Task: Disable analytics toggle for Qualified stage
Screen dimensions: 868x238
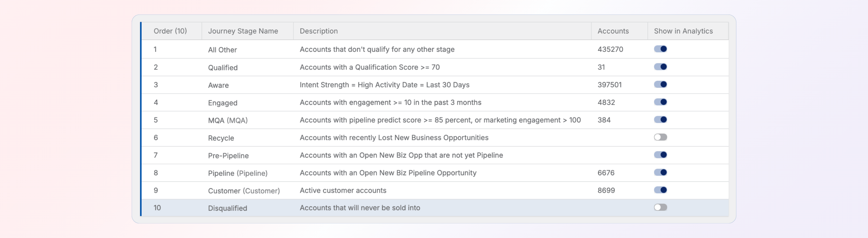Action: click(660, 67)
